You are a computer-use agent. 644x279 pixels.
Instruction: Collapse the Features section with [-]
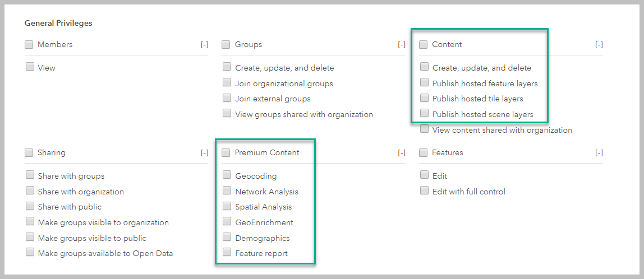pos(599,153)
